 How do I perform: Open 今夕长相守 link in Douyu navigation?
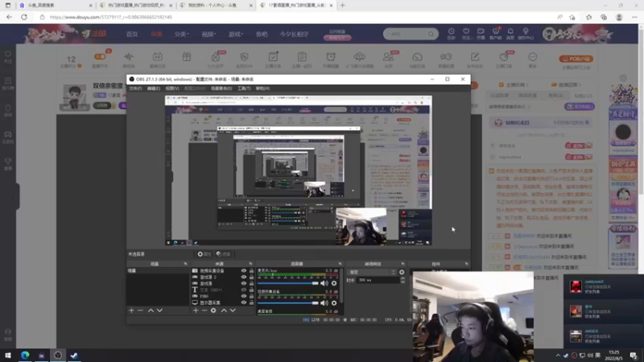(294, 34)
